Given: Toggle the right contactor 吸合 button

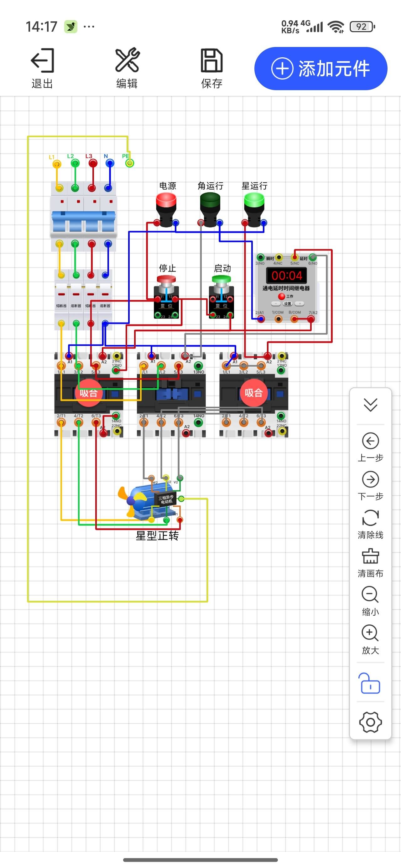Looking at the screenshot, I should pyautogui.click(x=254, y=393).
